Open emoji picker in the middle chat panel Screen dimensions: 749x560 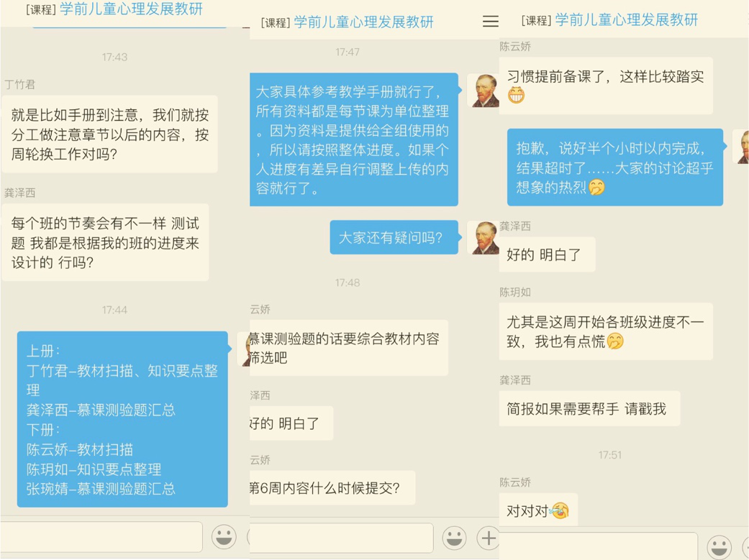[454, 538]
